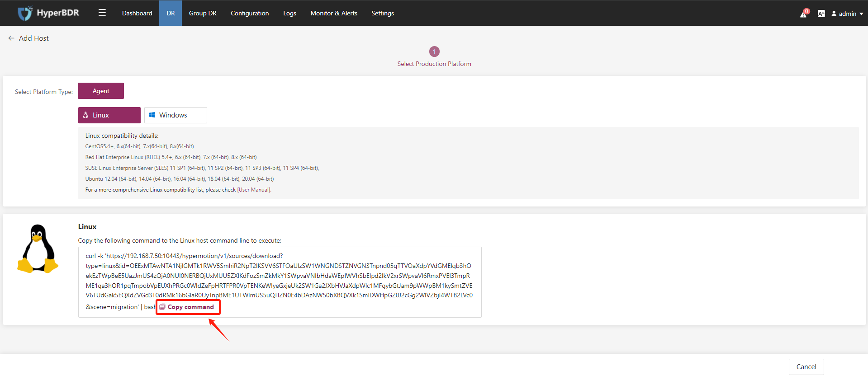Screen dimensions: 868x380
Task: Select the Agent platform type button
Action: pos(101,91)
